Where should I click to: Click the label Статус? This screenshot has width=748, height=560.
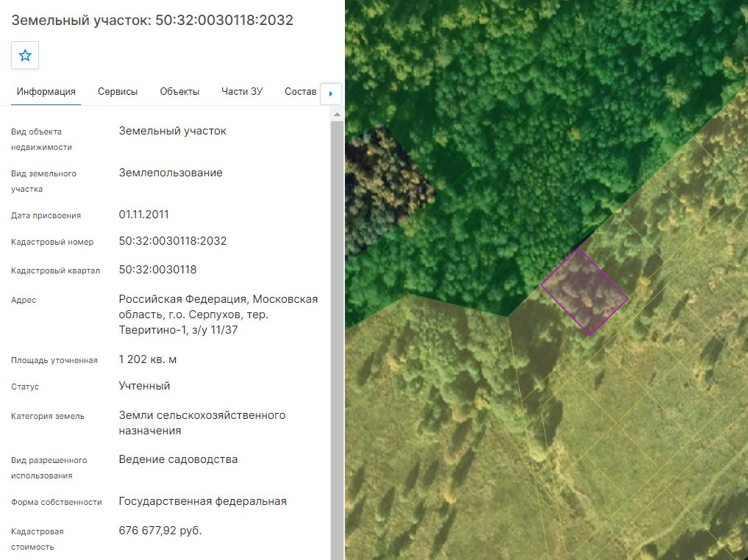pos(25,387)
